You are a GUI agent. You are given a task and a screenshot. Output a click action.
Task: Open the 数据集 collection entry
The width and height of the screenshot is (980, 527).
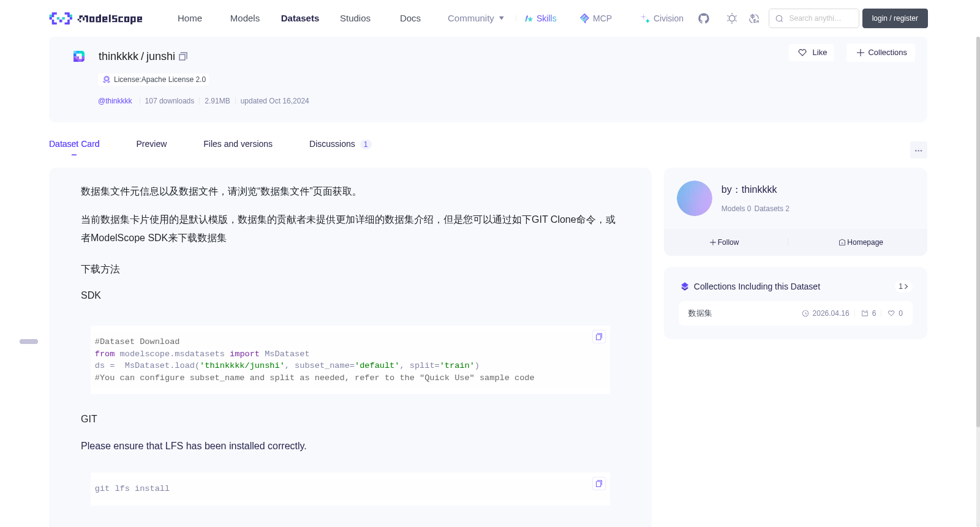pos(795,313)
